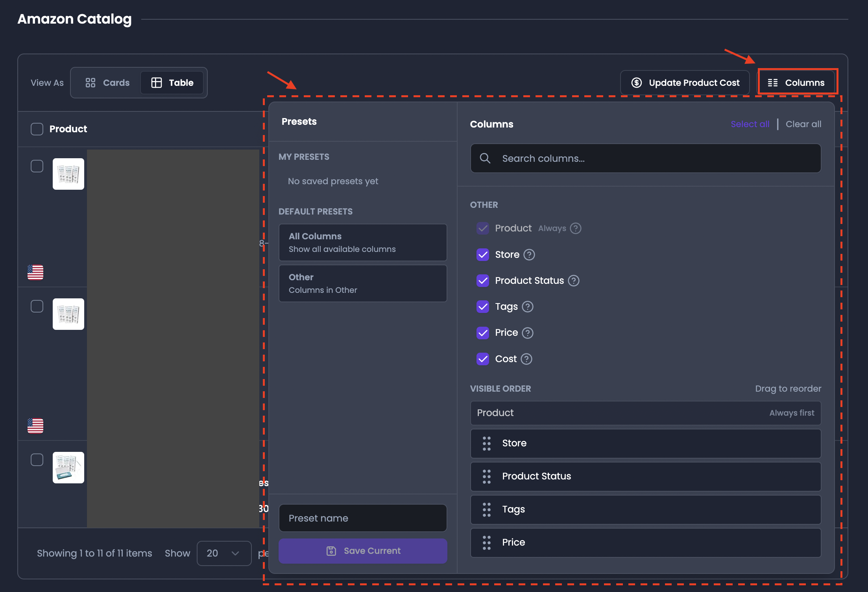Click the drag handle on the Tags row
The height and width of the screenshot is (592, 868).
(487, 510)
